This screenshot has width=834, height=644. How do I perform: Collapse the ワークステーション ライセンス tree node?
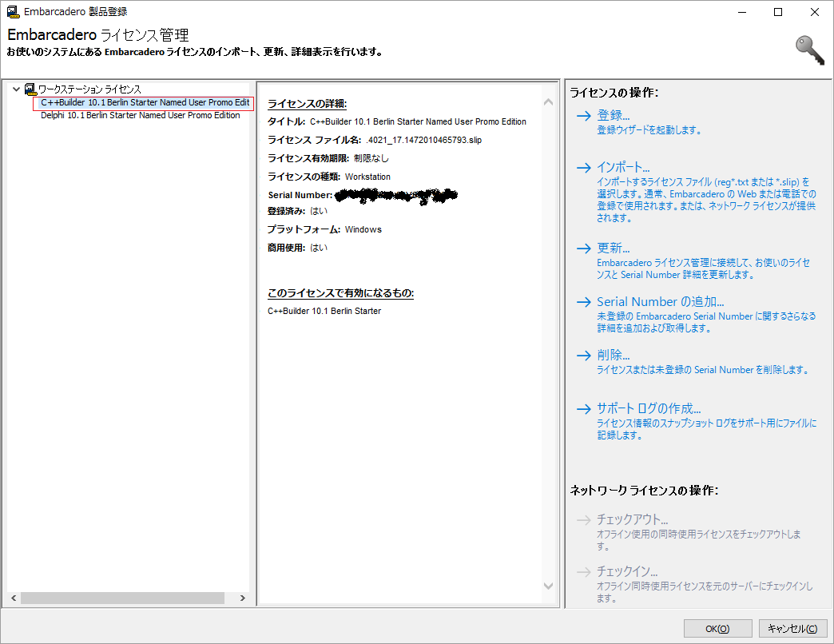[x=17, y=89]
